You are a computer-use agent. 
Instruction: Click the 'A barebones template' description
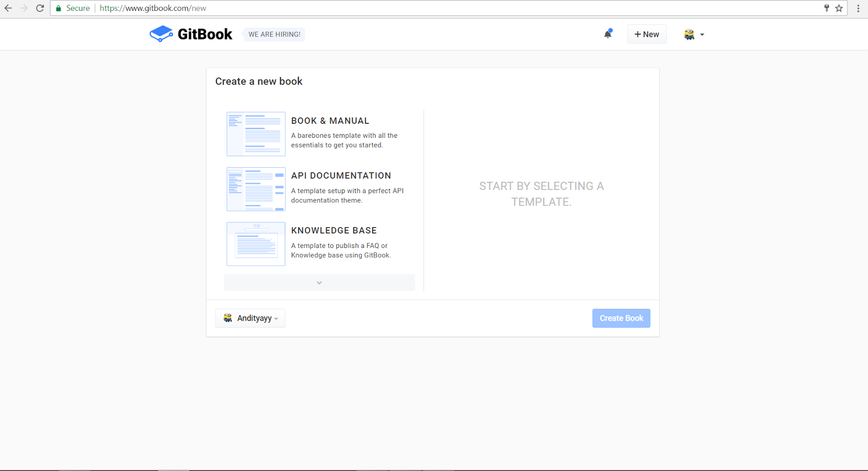pyautogui.click(x=344, y=141)
